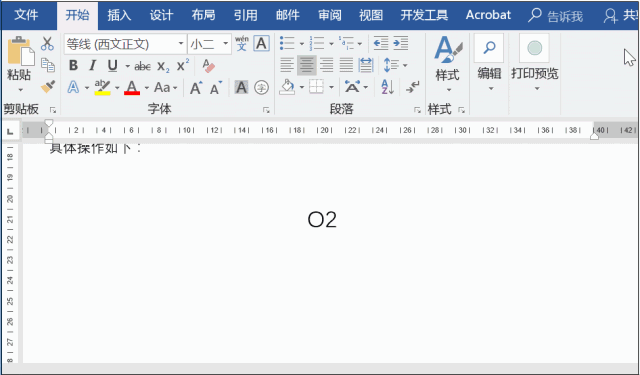This screenshot has height=375, width=640.
Task: Increase font size with large A
Action: point(196,88)
